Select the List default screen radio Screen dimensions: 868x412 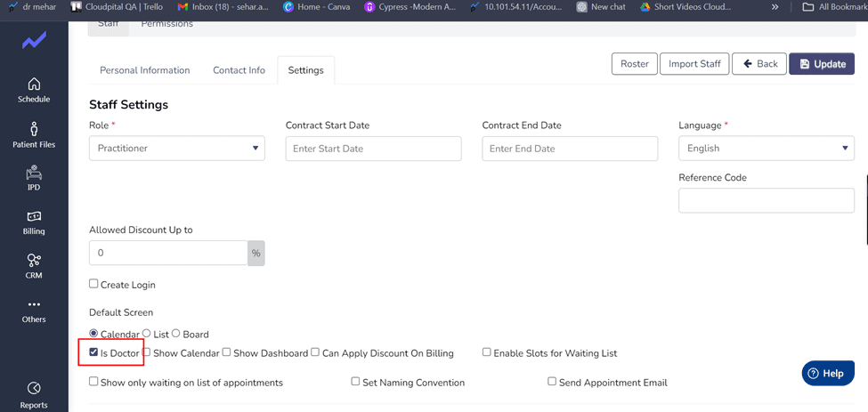point(147,334)
